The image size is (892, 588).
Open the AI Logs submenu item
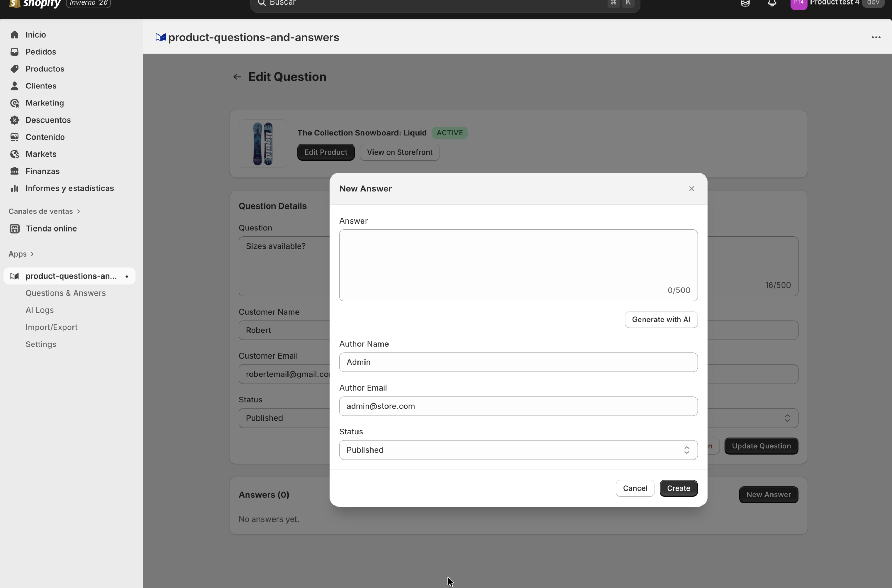click(x=39, y=310)
